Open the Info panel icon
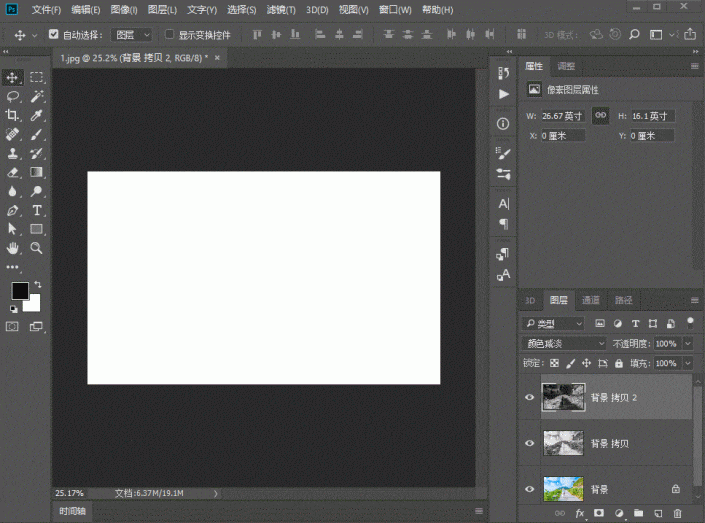Viewport: 705px width, 523px height. 503,124
